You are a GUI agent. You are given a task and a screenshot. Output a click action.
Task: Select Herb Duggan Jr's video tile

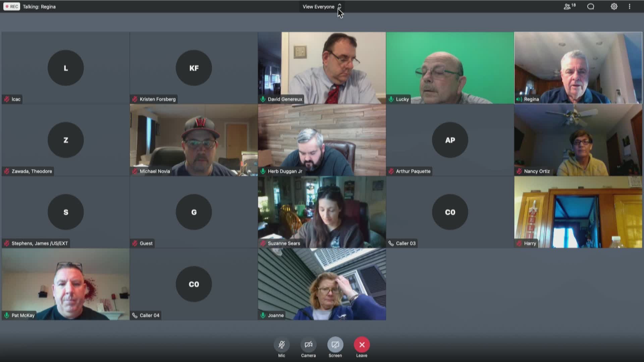pos(322,140)
